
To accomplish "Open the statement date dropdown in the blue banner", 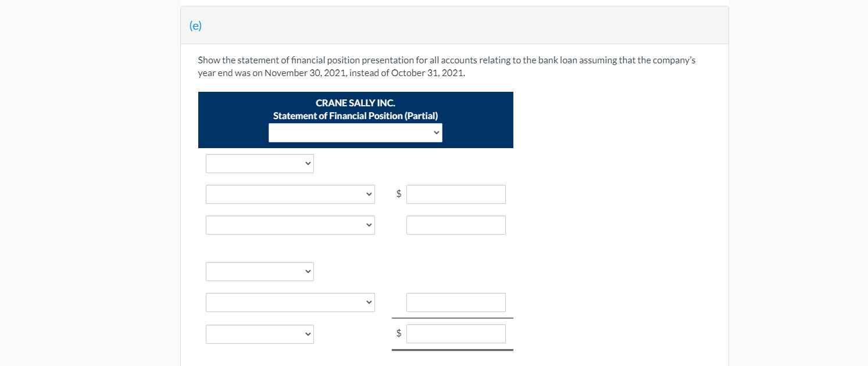I will pyautogui.click(x=355, y=132).
